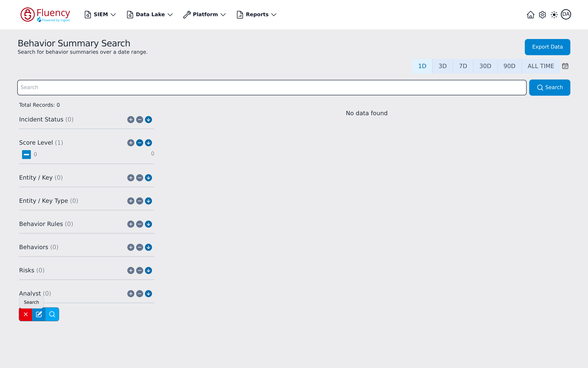Expand Score Level with down arrow
The width and height of the screenshot is (588, 368).
pyautogui.click(x=148, y=143)
